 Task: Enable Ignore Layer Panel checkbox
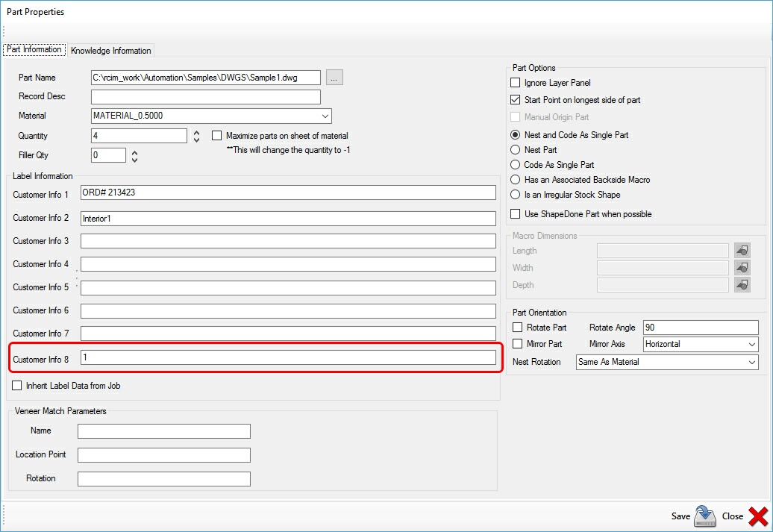pyautogui.click(x=515, y=83)
